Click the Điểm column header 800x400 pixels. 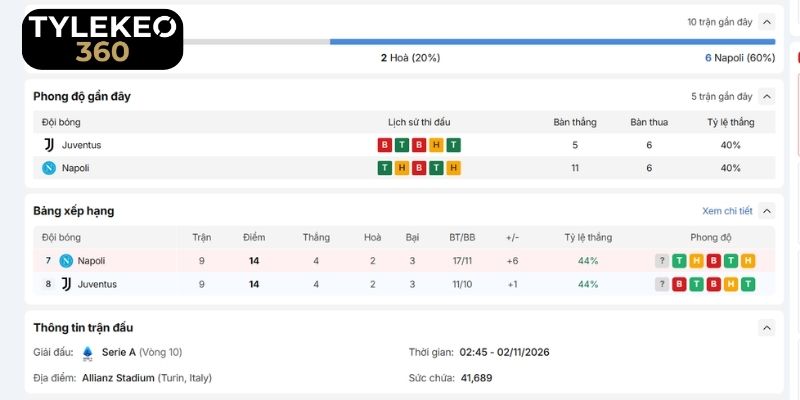click(254, 237)
